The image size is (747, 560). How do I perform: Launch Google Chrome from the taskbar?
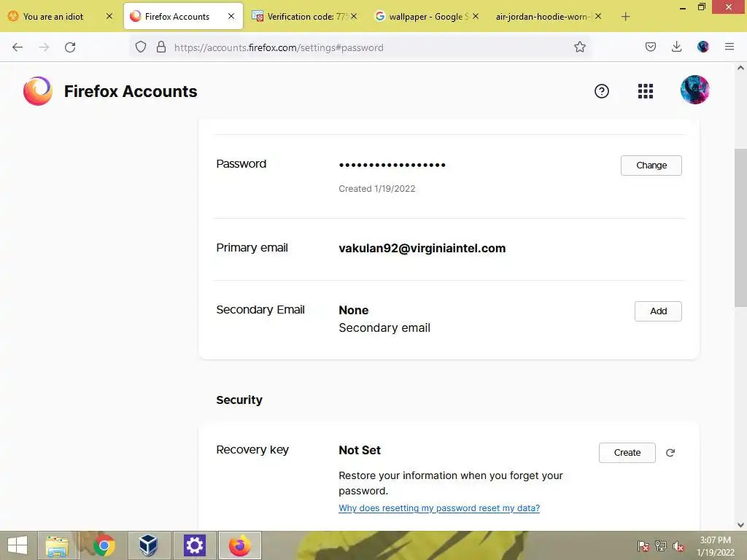click(104, 545)
